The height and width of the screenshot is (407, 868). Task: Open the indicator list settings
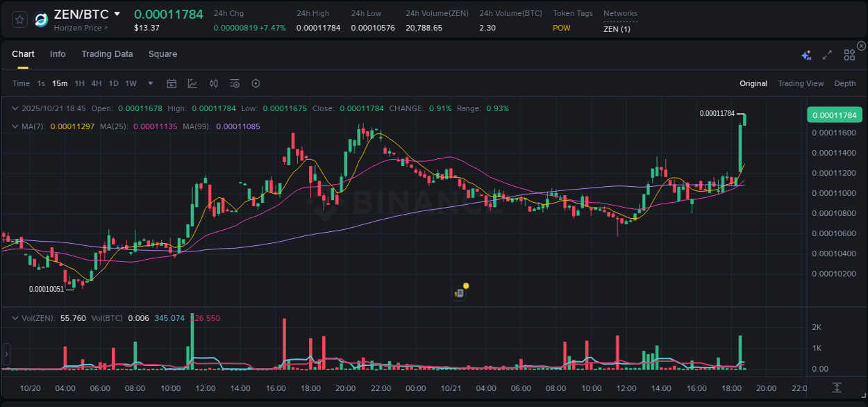(234, 83)
